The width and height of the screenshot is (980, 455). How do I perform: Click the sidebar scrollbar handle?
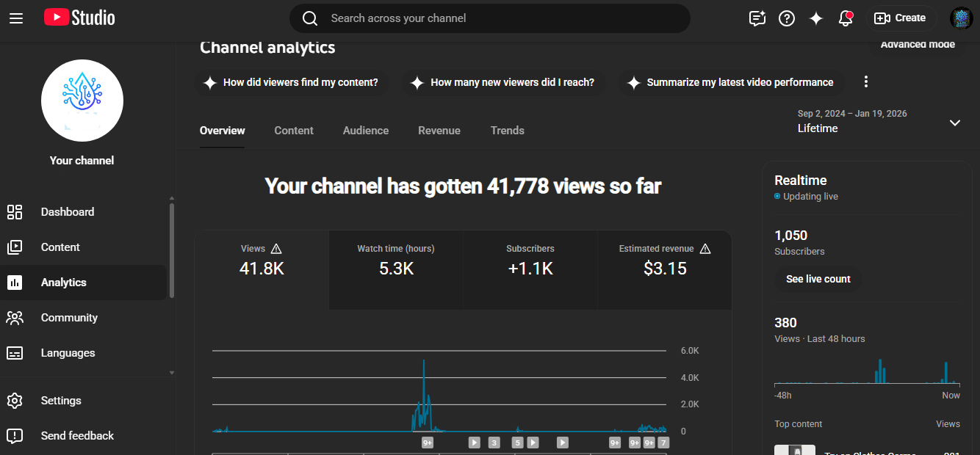point(172,250)
